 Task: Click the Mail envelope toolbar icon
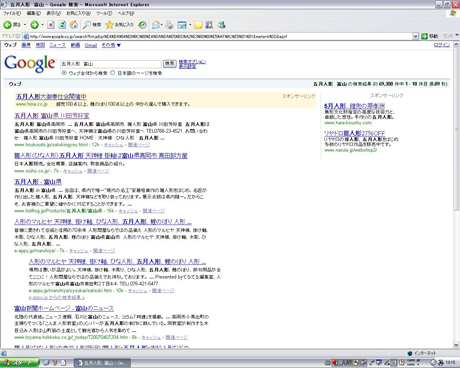pyautogui.click(x=155, y=25)
